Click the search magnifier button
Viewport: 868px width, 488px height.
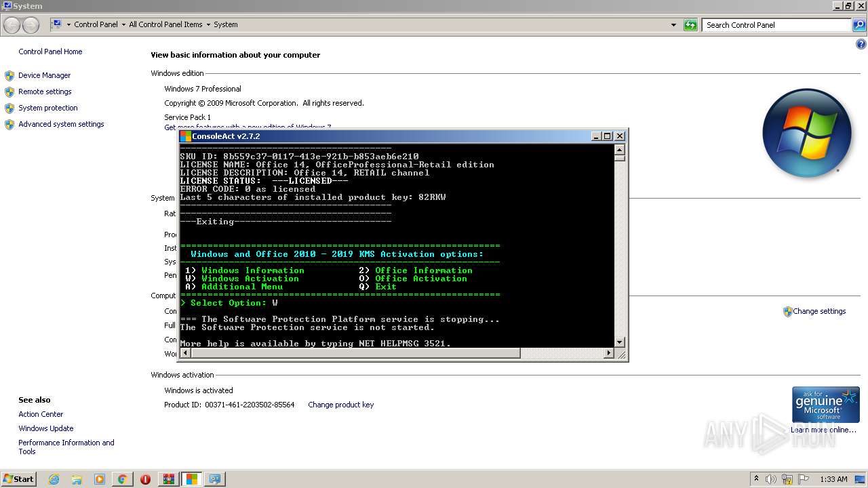click(x=859, y=25)
